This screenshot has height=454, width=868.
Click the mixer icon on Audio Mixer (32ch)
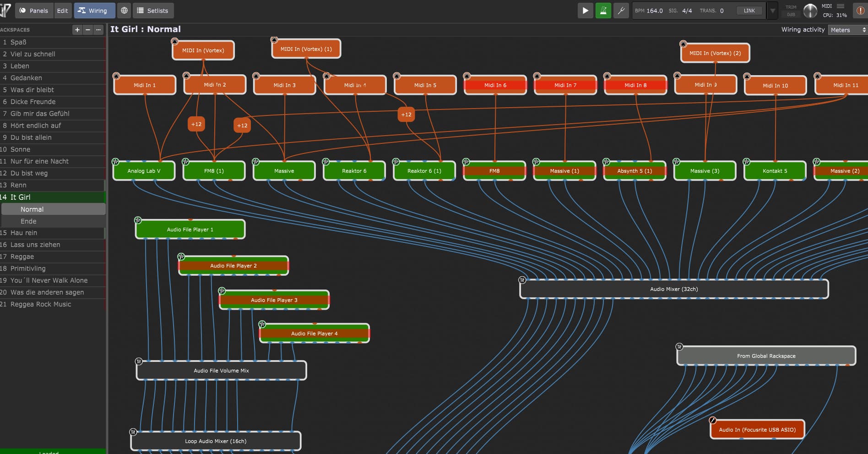pos(522,280)
